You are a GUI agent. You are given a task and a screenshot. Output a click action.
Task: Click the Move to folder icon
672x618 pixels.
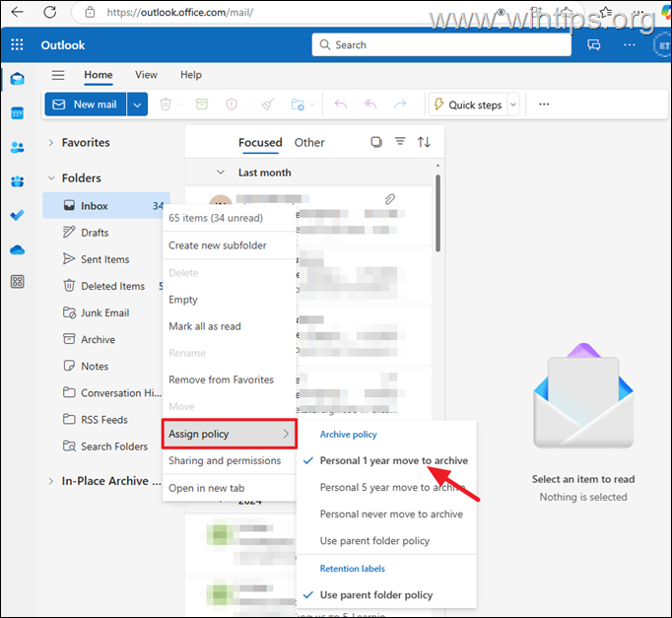click(x=298, y=104)
